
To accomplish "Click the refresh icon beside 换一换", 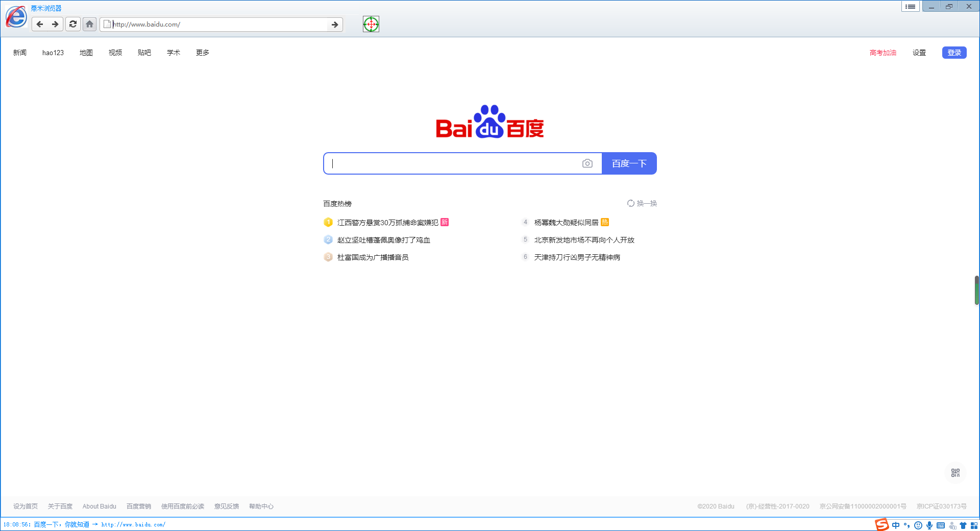I will point(631,203).
